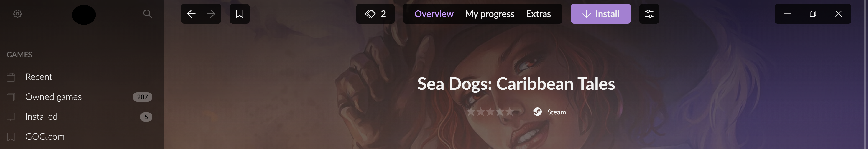Go back with the left arrow

pyautogui.click(x=191, y=14)
